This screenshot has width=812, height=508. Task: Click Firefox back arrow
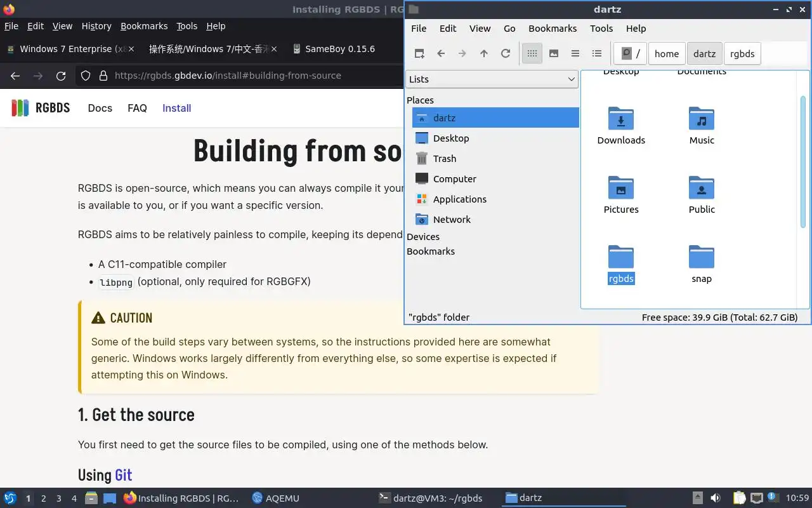click(x=15, y=76)
